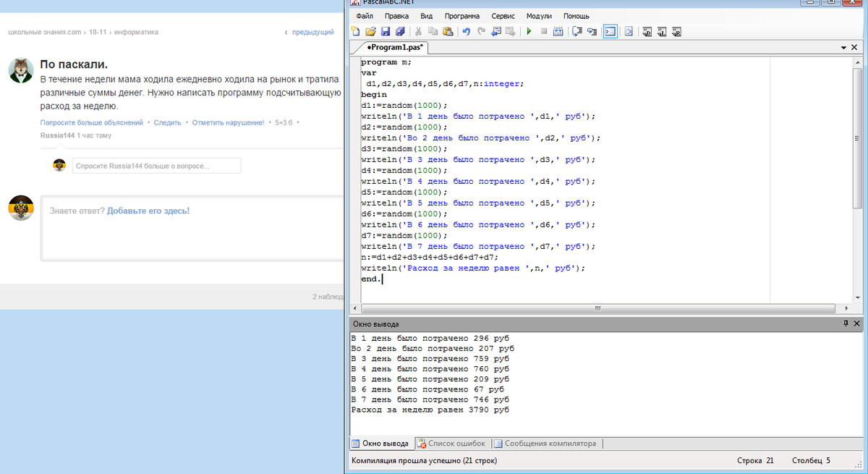The height and width of the screenshot is (474, 868).
Task: Click the Open file folder icon
Action: click(x=370, y=31)
